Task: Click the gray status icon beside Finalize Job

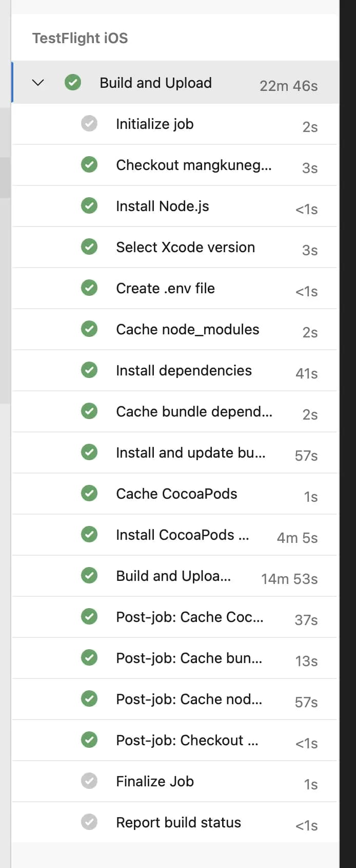Action: point(89,781)
